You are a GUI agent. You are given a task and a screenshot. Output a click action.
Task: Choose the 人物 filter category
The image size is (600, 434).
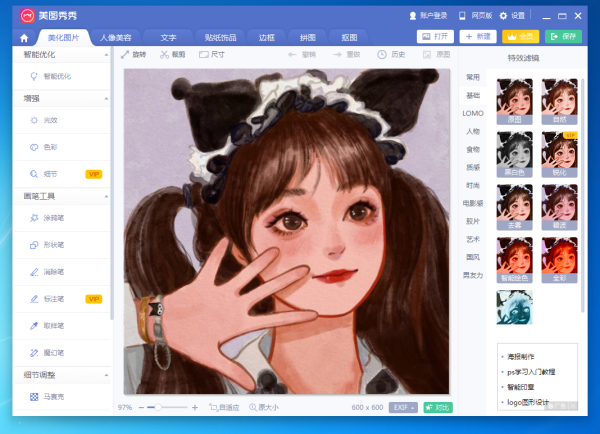click(473, 131)
